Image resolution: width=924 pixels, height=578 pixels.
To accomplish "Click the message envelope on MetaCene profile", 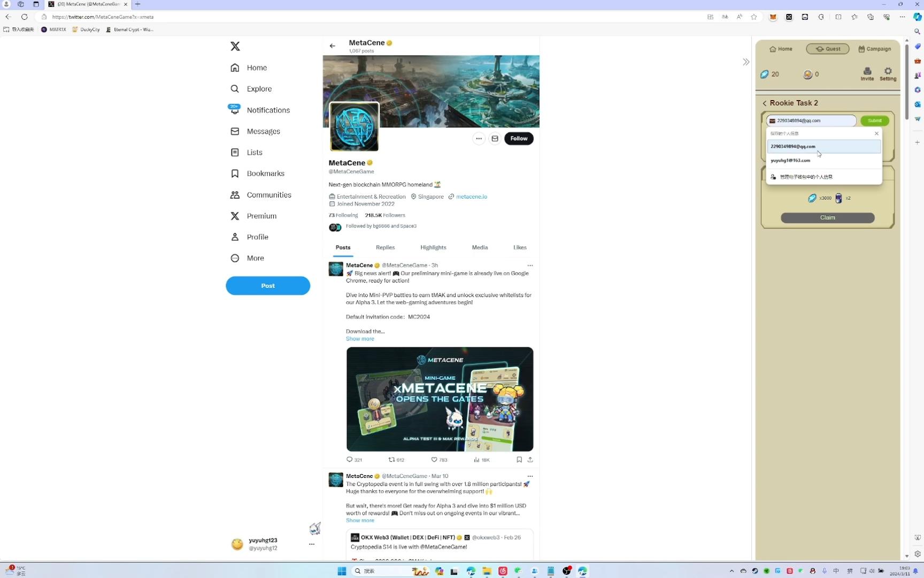I will (495, 139).
